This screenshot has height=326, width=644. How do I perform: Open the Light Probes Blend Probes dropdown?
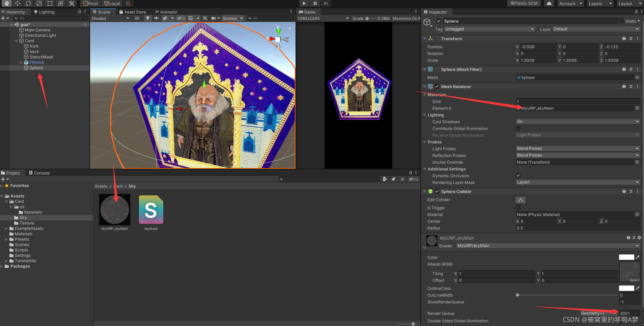coord(578,148)
